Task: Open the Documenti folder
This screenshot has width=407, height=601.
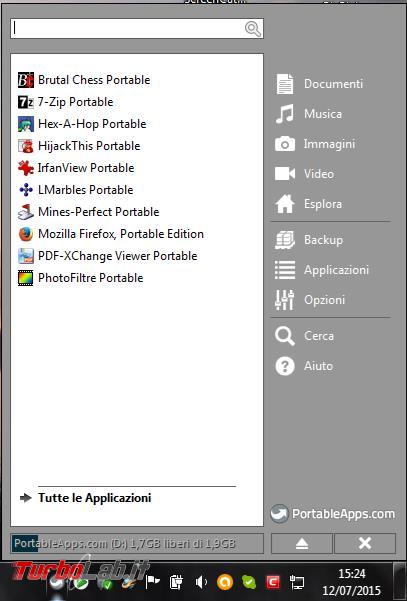Action: click(319, 84)
